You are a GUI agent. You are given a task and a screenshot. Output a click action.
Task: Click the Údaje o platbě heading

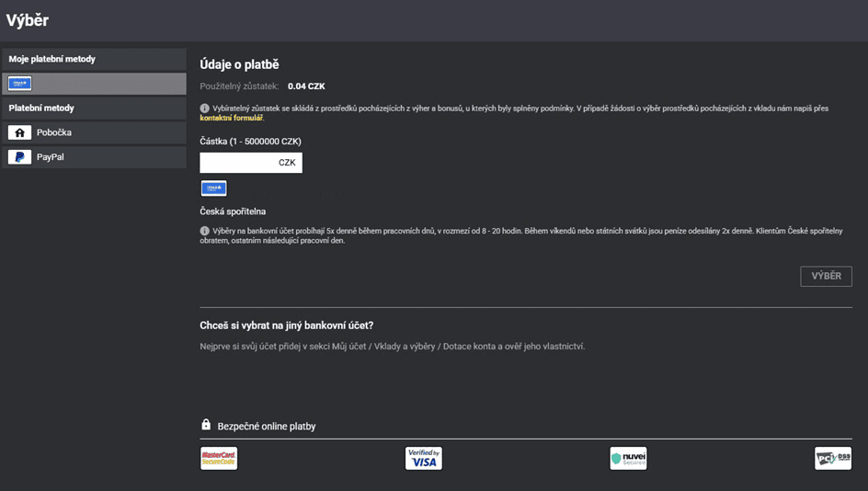point(239,64)
